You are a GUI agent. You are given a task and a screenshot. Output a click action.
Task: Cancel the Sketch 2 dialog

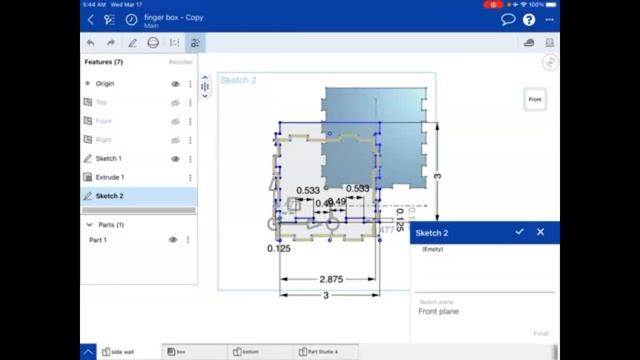click(x=540, y=232)
